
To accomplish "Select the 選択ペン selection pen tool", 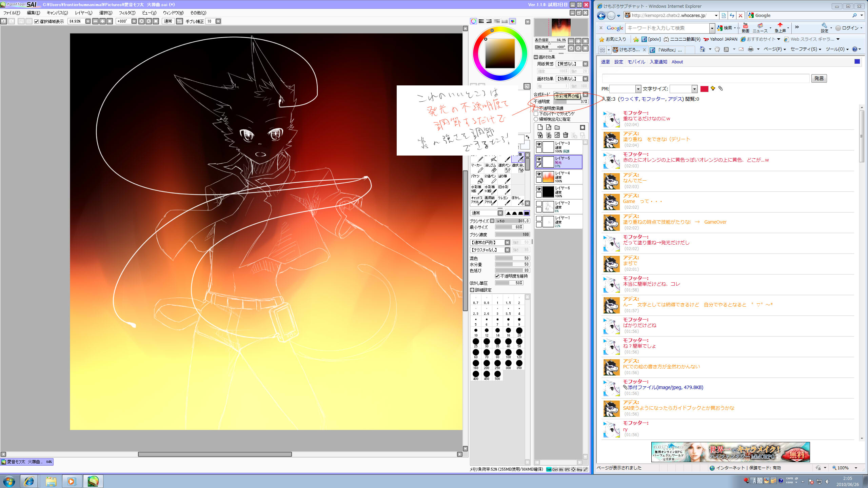I will pyautogui.click(x=504, y=168).
